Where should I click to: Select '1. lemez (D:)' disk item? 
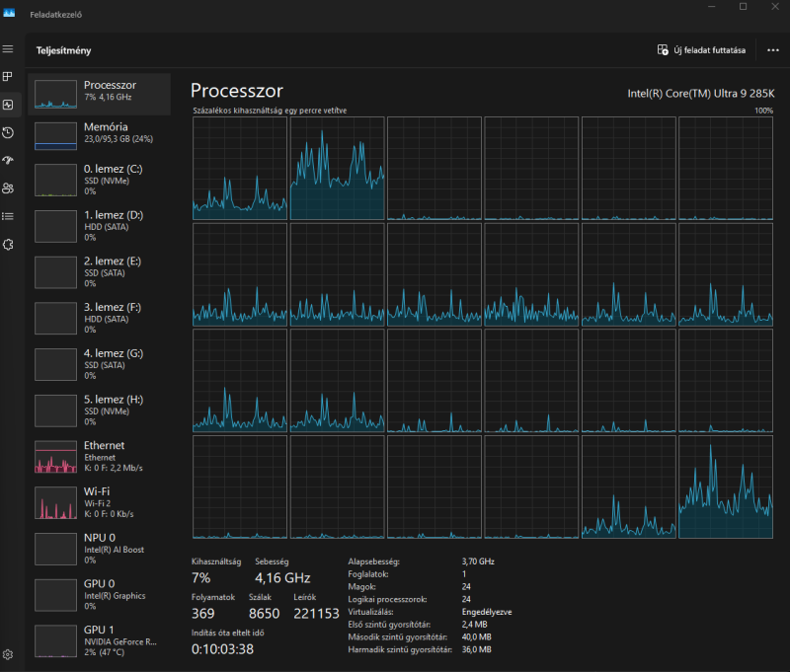pyautogui.click(x=100, y=226)
